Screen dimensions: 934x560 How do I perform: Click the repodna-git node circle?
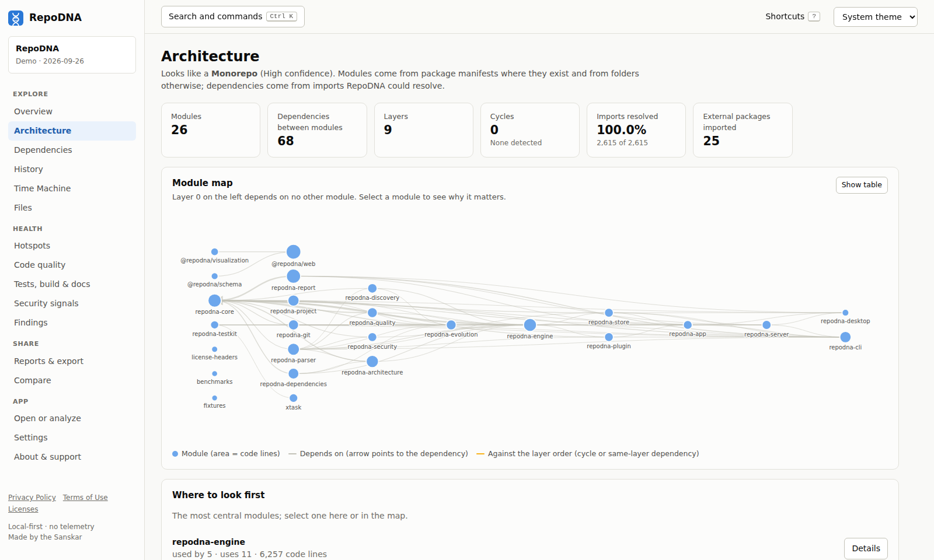(294, 325)
